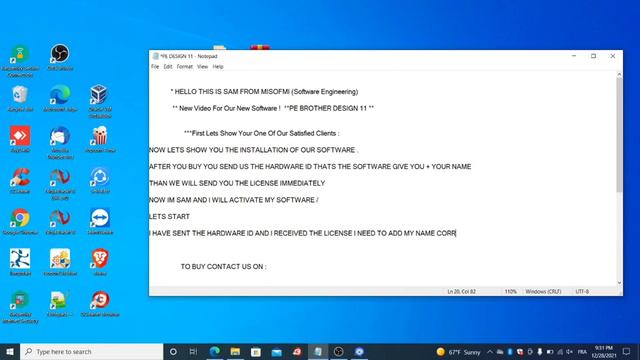The image size is (640, 360).
Task: Click the 'AFTER YOU BUY YOU SEND US' line
Action: coord(310,167)
